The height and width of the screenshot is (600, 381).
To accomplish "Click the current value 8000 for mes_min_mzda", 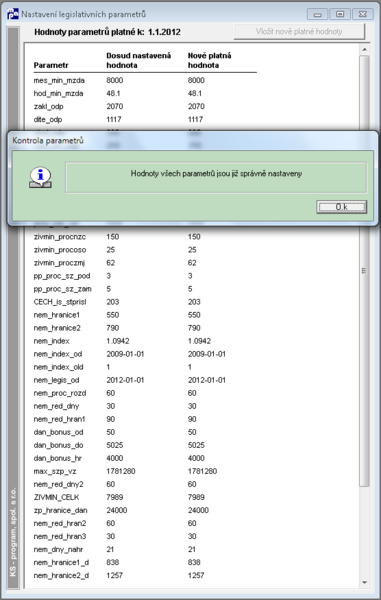I will click(x=114, y=80).
